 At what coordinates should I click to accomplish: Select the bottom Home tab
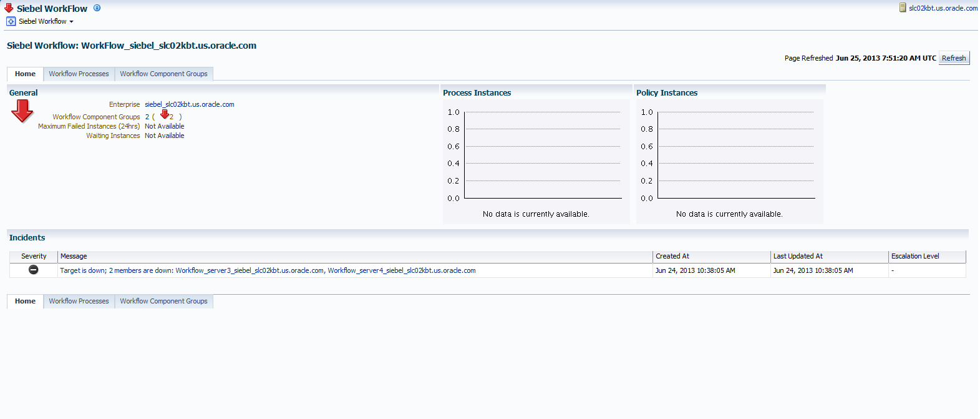25,301
